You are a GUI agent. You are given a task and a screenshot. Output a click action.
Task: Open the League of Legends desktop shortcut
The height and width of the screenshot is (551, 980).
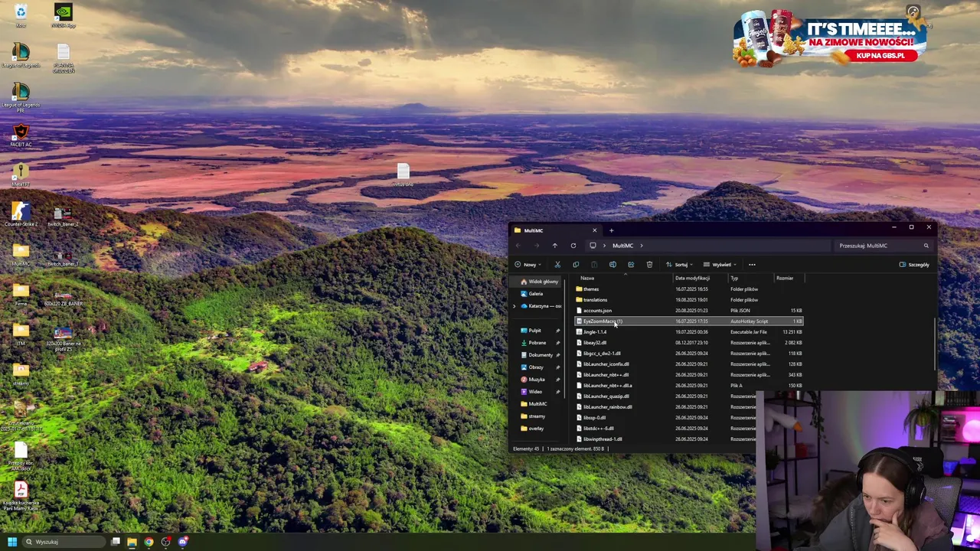coord(21,56)
